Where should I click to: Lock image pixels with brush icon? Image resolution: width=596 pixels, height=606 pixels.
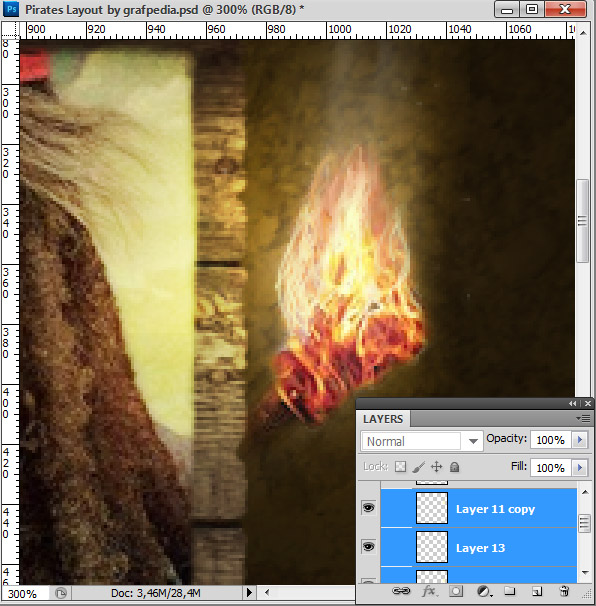(x=419, y=467)
